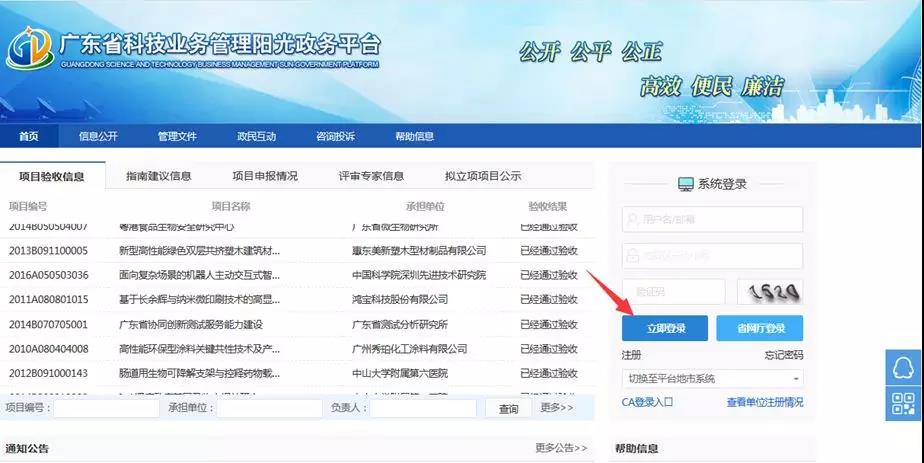
Task: Go to the 咨询投诉 menu item
Action: point(335,137)
